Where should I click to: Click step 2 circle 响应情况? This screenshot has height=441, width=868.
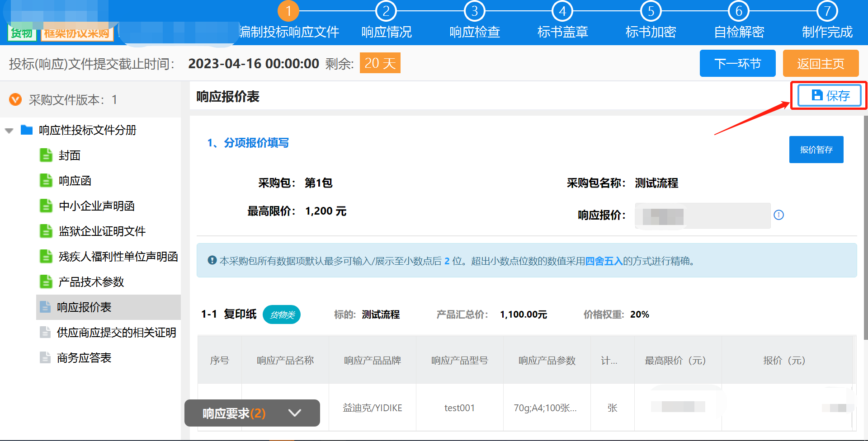coord(386,11)
